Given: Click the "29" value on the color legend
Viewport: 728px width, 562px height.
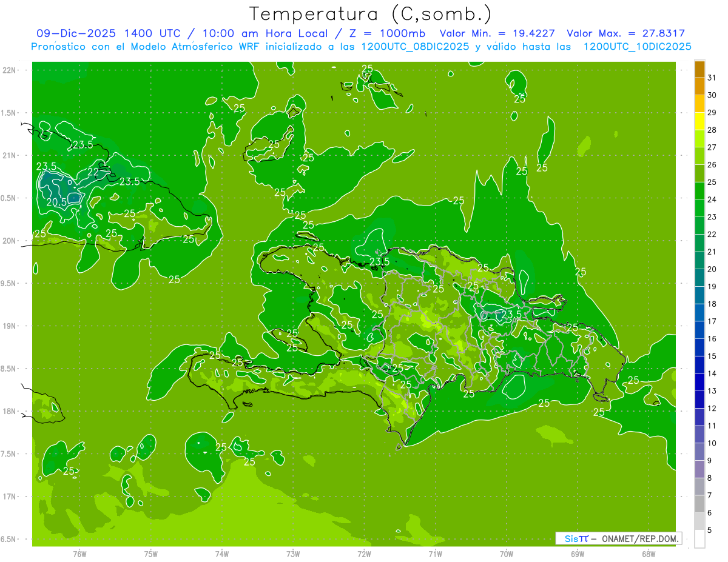Looking at the screenshot, I should 712,112.
